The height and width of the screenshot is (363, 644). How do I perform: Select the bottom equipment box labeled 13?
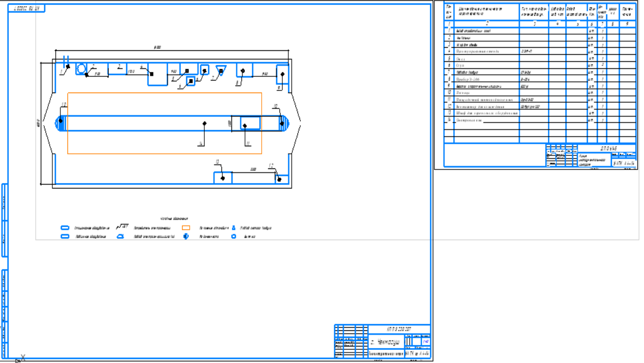222,177
